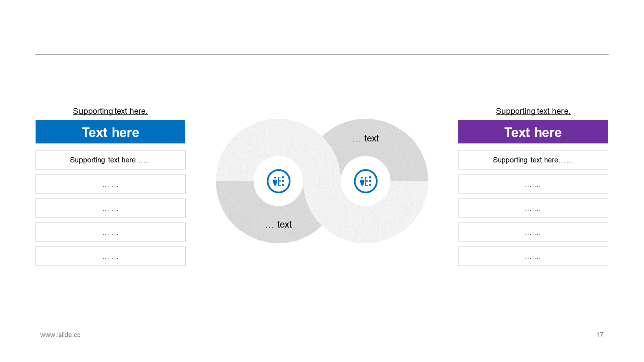The height and width of the screenshot is (362, 644).
Task: Click the www.islide.cc footer link
Action: 60,335
